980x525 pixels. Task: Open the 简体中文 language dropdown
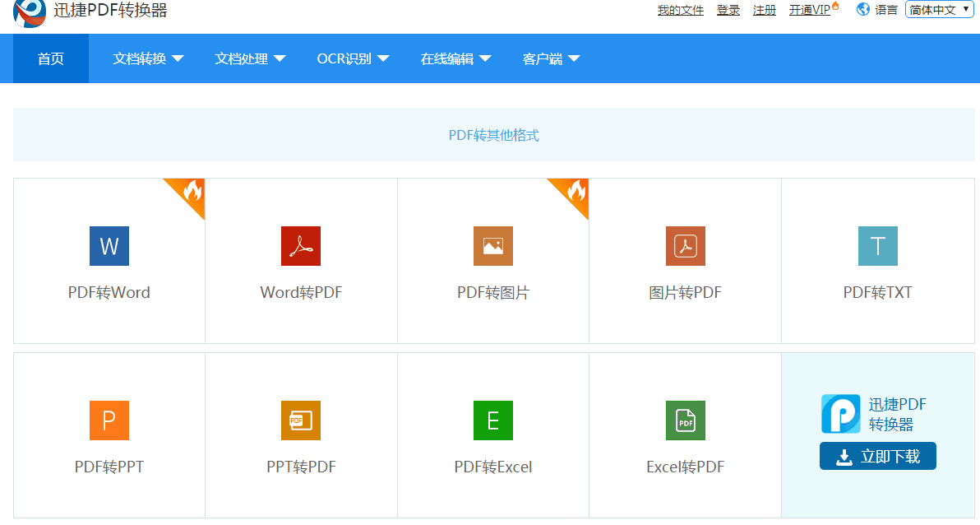tap(939, 10)
